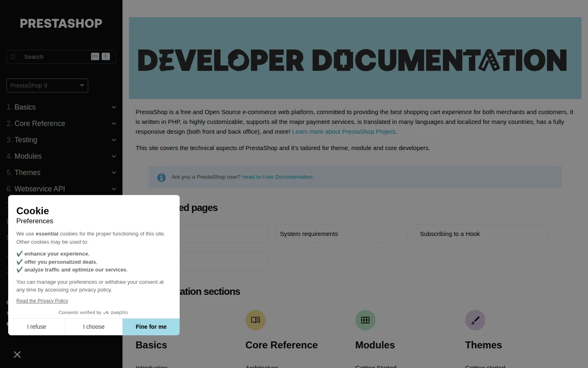This screenshot has width=588, height=368.
Task: Open '4. Modules' in the sidebar menu
Action: pos(24,156)
